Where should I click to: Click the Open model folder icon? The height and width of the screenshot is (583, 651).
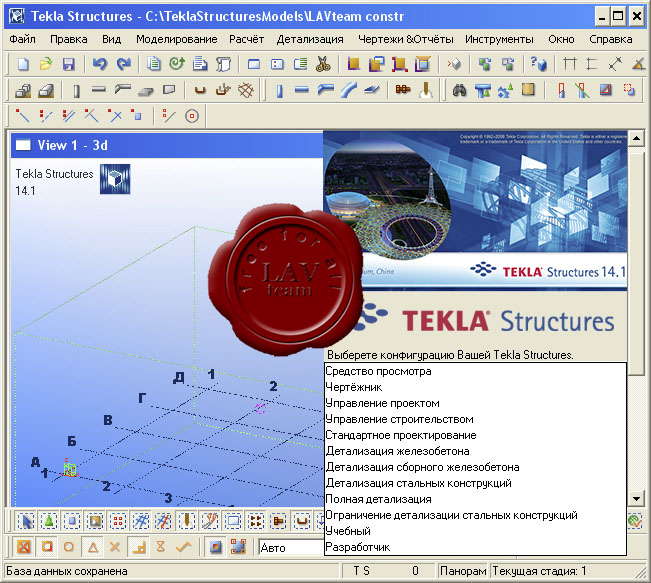click(x=46, y=64)
